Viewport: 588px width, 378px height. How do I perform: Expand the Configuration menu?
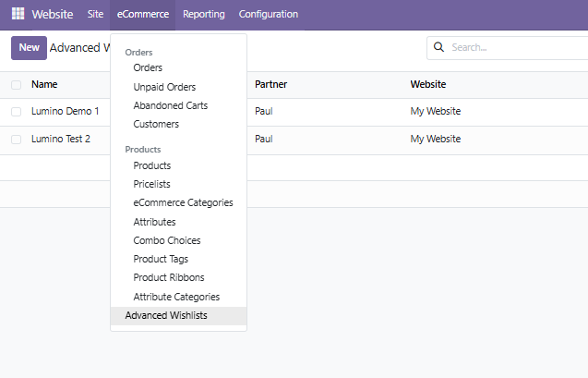268,14
